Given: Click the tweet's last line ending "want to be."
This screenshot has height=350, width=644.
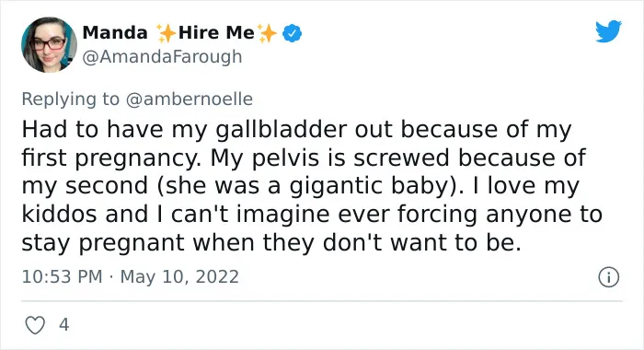Looking at the screenshot, I should click(271, 242).
